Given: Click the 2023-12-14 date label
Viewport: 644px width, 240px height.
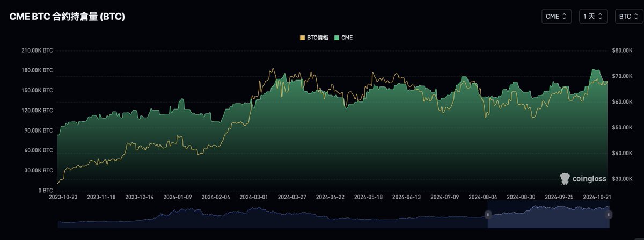Looking at the screenshot, I should (140, 197).
